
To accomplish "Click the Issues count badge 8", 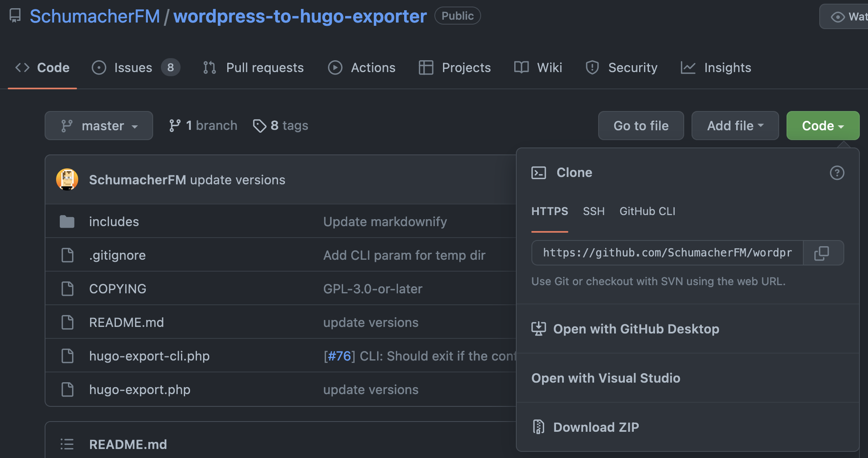I will (170, 68).
